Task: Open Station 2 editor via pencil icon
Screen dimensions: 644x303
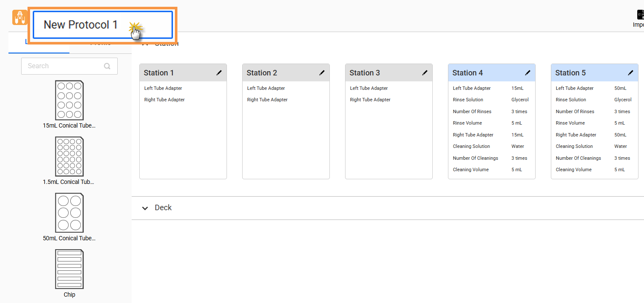Action: 322,73
